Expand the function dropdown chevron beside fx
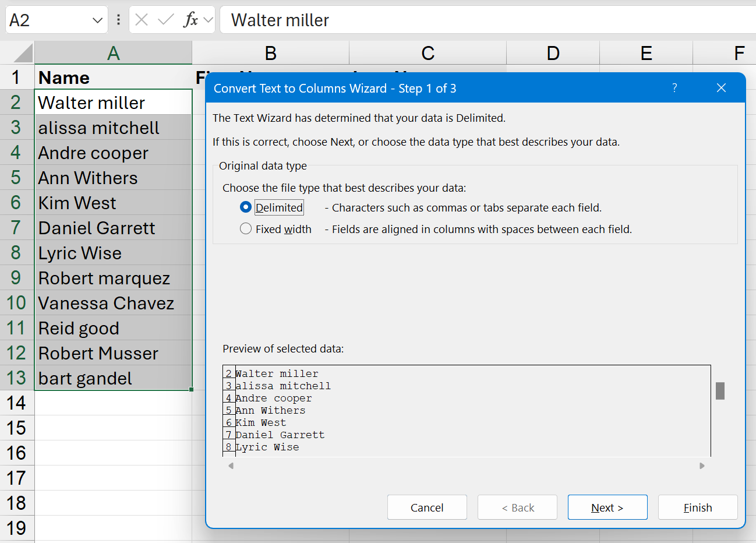Screen dimensions: 756x543 coord(208,20)
